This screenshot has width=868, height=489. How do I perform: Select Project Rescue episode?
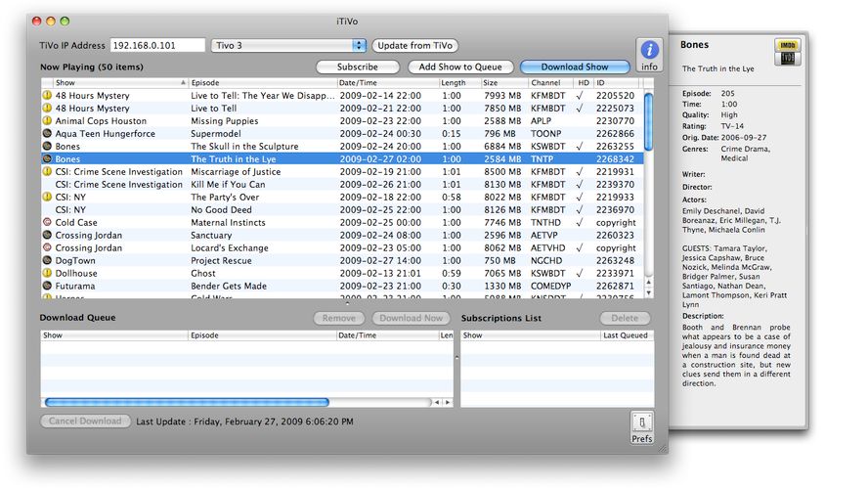coord(343,260)
